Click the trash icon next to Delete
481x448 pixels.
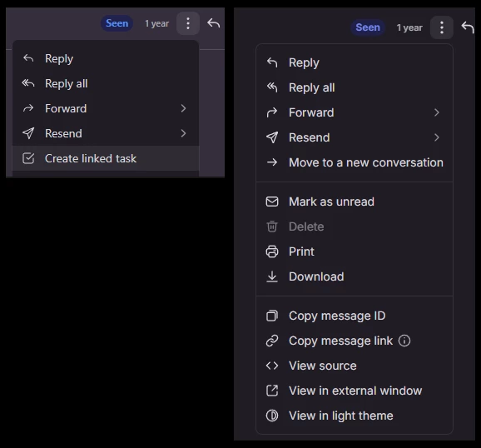[x=272, y=226]
